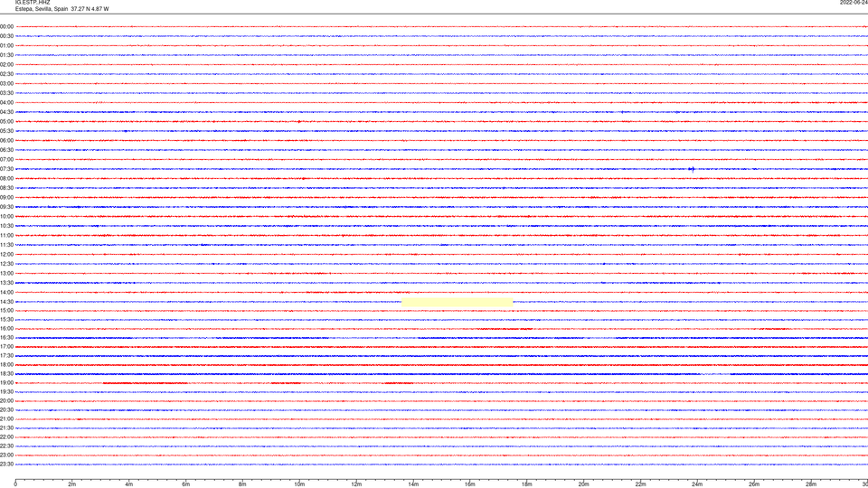The width and height of the screenshot is (868, 488).
Task: Select the 18:30 time label
Action: tap(6, 374)
